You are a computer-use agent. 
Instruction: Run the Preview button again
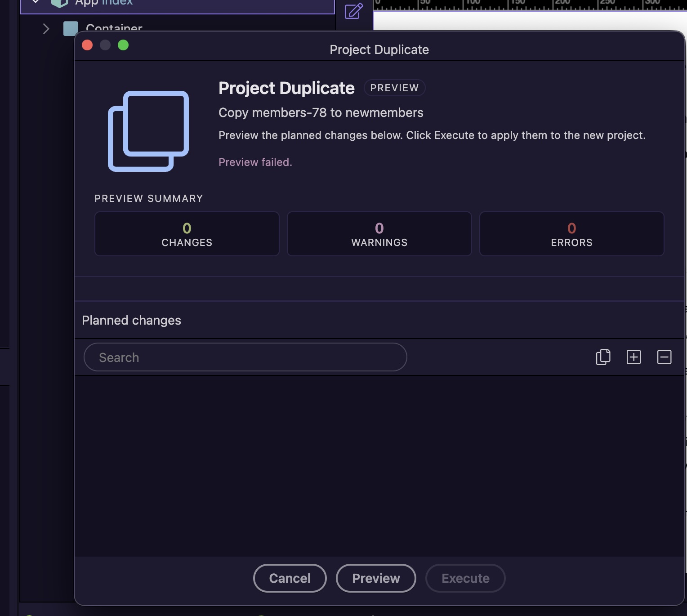coord(375,578)
